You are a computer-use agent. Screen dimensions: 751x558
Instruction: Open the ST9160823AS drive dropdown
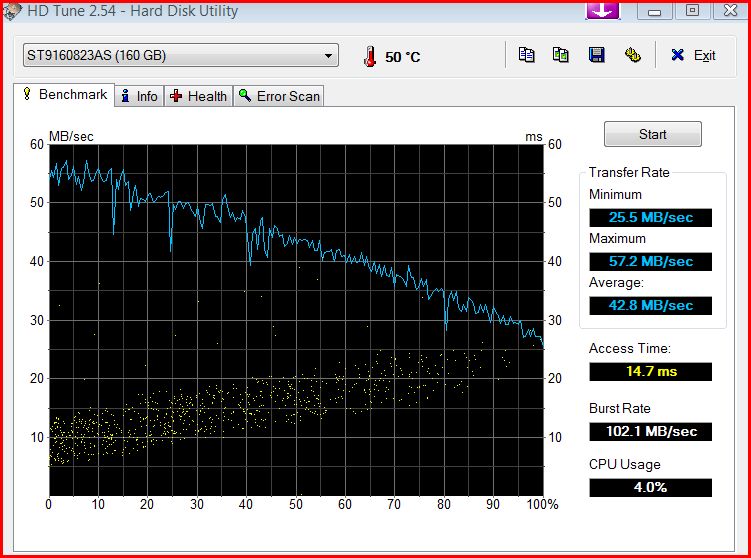(180, 56)
